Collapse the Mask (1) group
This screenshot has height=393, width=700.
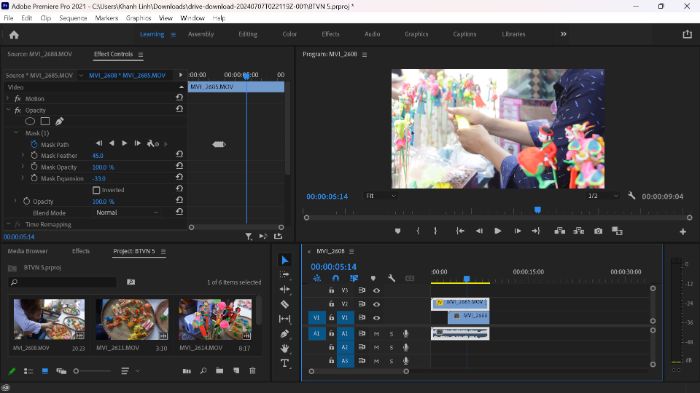16,133
